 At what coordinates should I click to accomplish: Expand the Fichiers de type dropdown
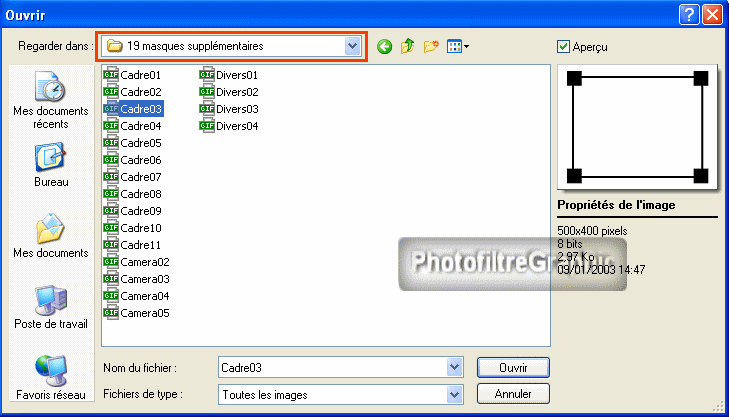455,394
